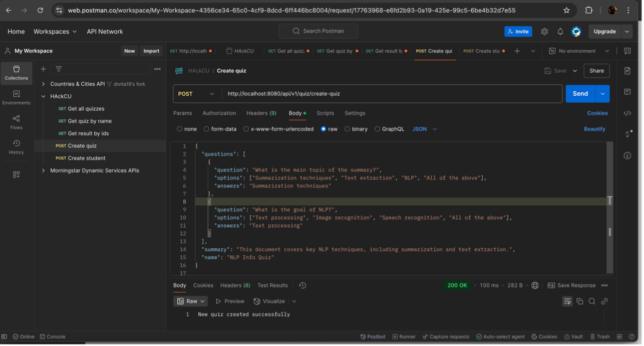Open the POST method dropdown
644x346 pixels.
[197, 94]
